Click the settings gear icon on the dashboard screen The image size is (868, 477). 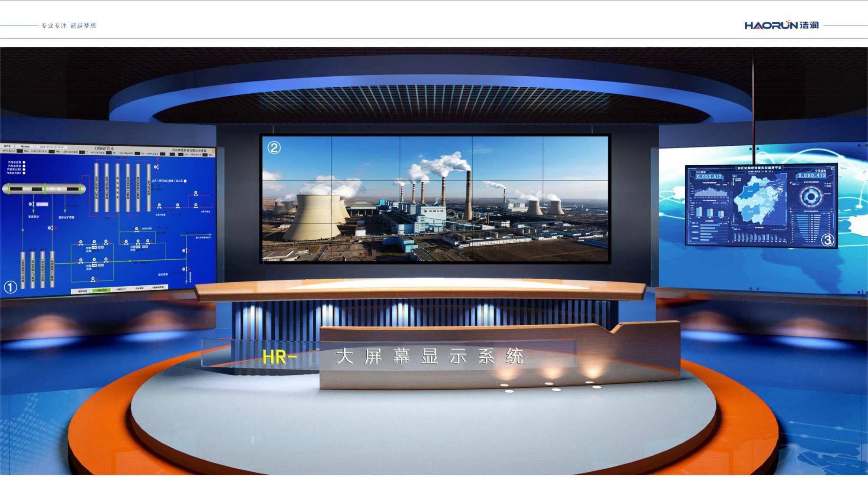pos(832,169)
